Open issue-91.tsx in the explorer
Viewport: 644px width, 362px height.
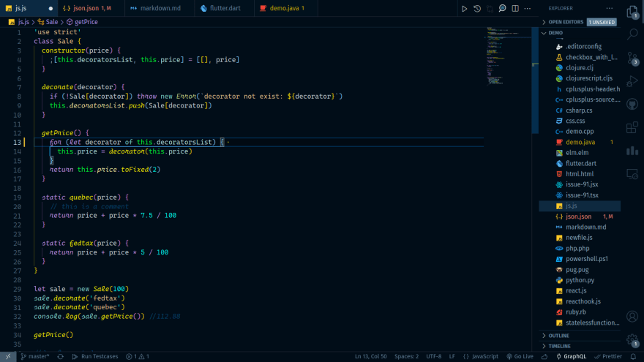click(580, 195)
